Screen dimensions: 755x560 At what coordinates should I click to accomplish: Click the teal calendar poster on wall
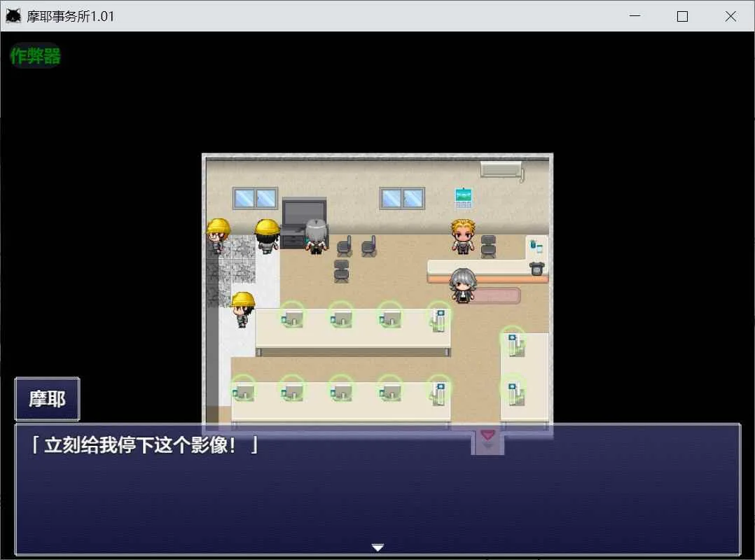pos(463,197)
